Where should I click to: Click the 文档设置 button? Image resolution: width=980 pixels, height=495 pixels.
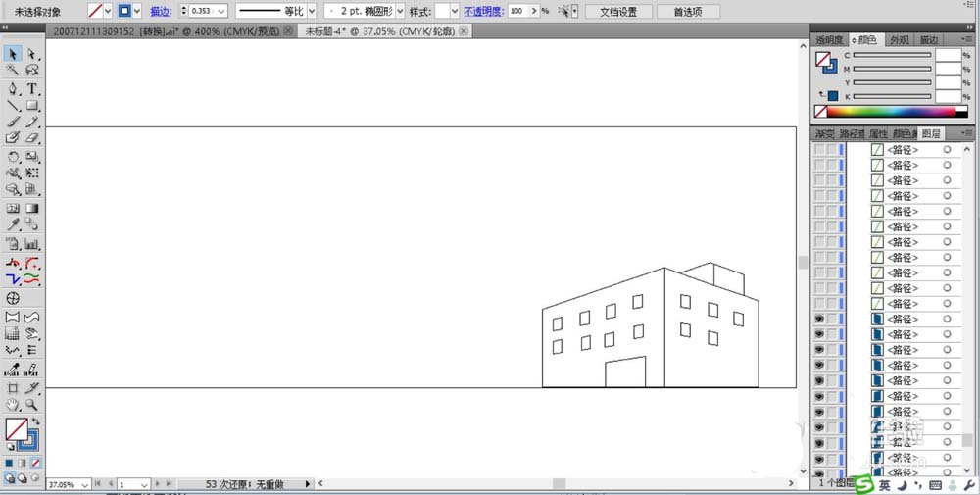(618, 11)
